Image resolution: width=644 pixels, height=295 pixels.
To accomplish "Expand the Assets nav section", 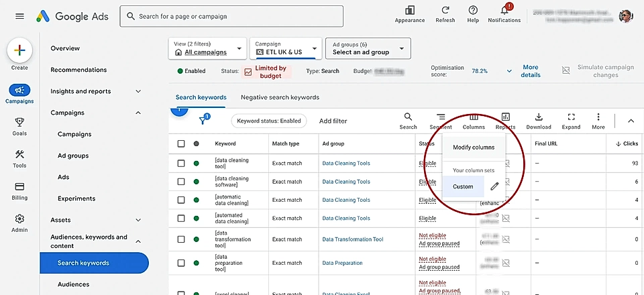I will (x=138, y=220).
